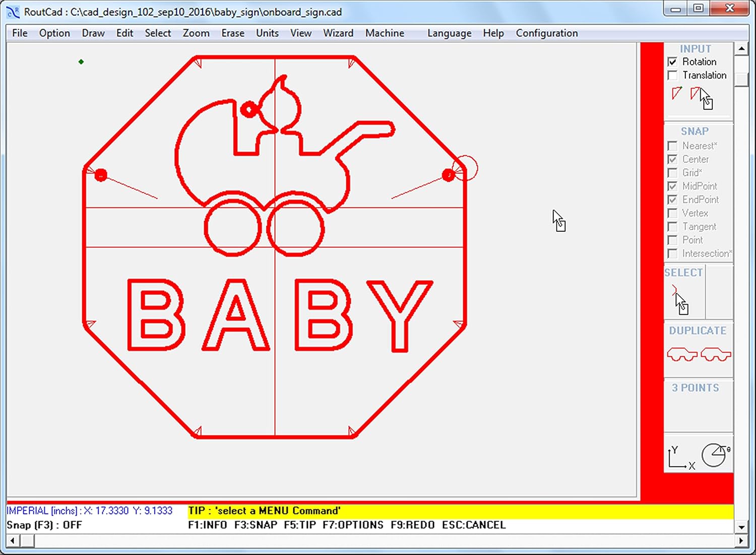Toggle the Vertex snap checkbox
The height and width of the screenshot is (555, 756).
[x=672, y=214]
